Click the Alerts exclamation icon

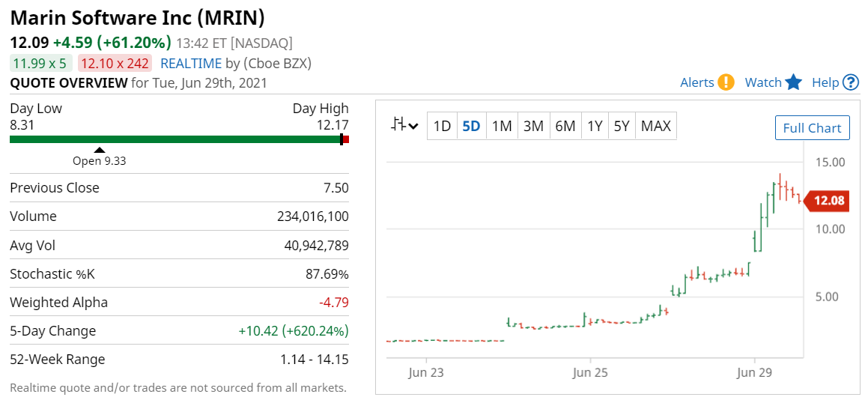(x=726, y=82)
